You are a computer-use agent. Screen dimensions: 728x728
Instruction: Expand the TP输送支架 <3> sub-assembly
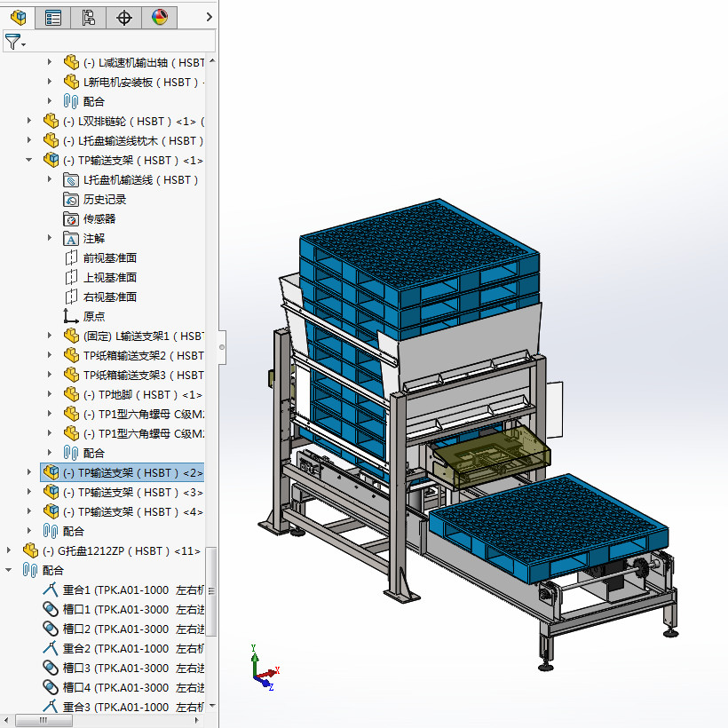(x=29, y=492)
